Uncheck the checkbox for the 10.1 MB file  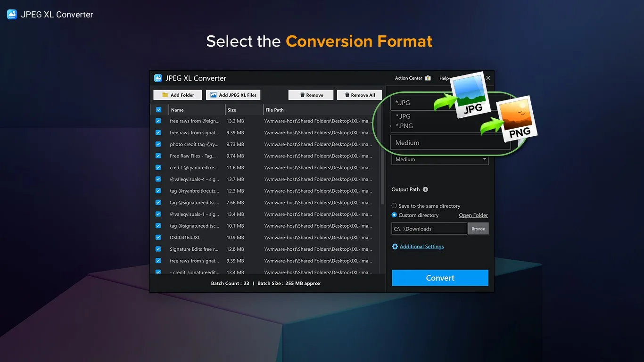(x=158, y=226)
